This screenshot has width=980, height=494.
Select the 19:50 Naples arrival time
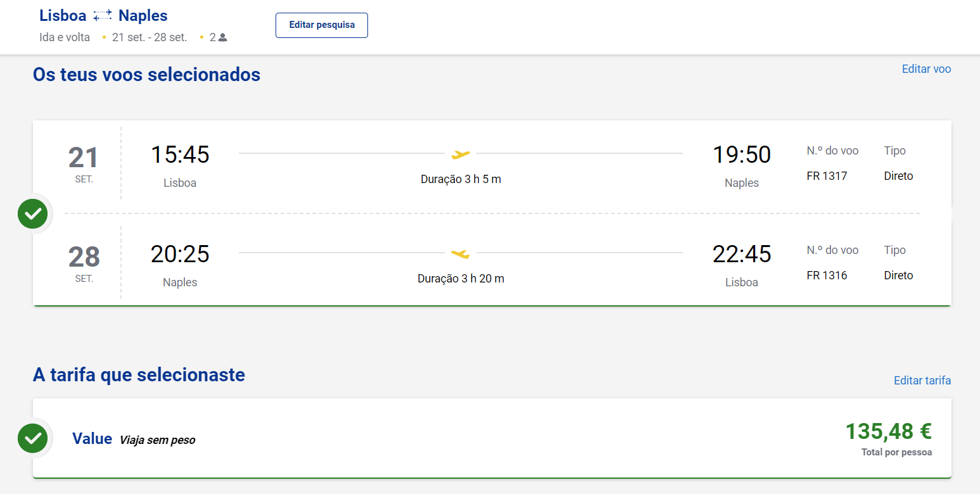click(x=742, y=155)
